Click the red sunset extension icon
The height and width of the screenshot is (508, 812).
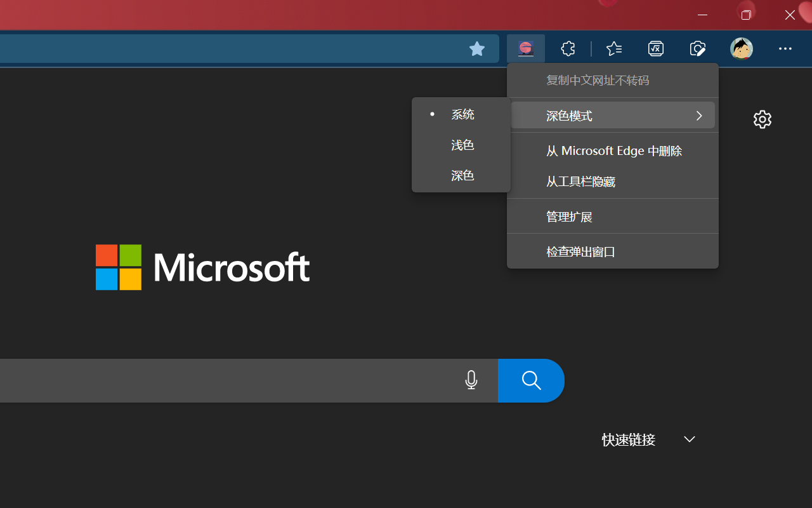coord(525,48)
